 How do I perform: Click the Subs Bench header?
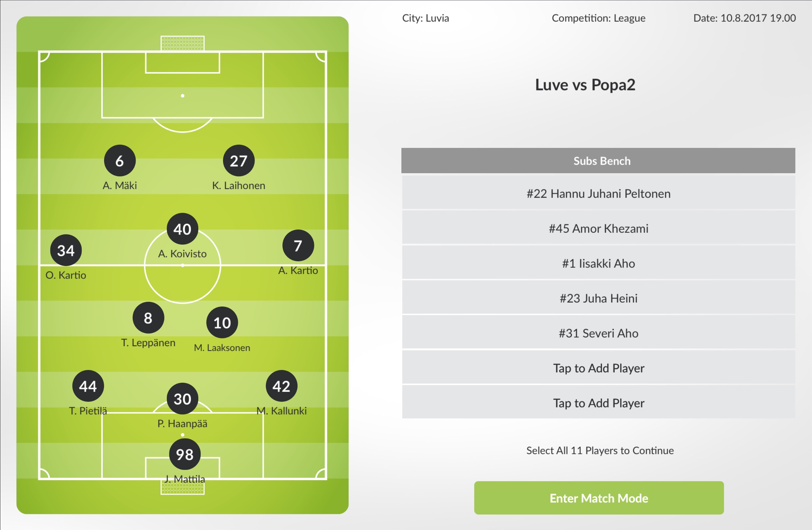599,161
